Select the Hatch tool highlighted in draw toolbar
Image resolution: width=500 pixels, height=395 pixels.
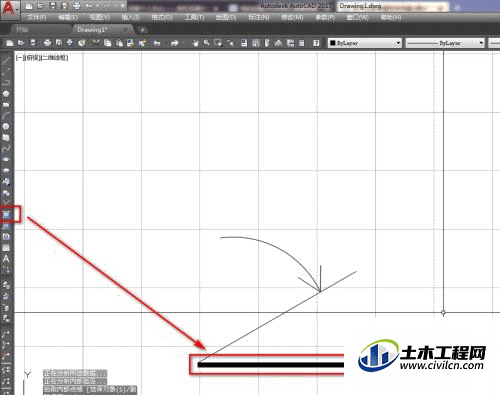click(x=7, y=214)
